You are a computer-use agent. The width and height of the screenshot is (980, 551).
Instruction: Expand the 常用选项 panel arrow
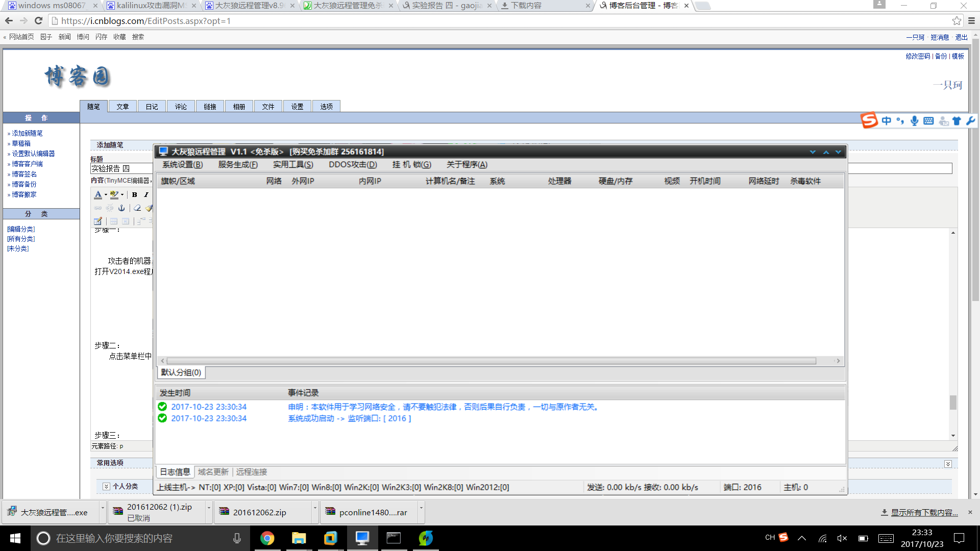coord(948,464)
